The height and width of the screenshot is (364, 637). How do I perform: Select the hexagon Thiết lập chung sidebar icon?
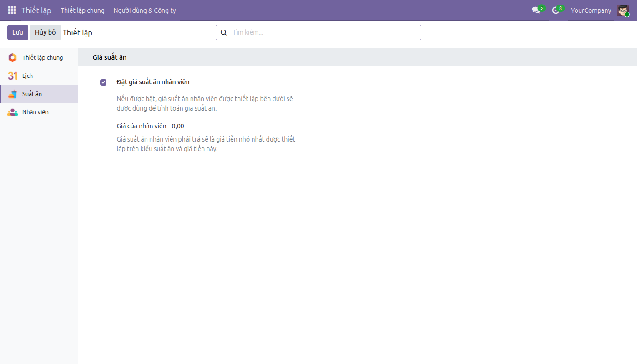click(x=13, y=57)
